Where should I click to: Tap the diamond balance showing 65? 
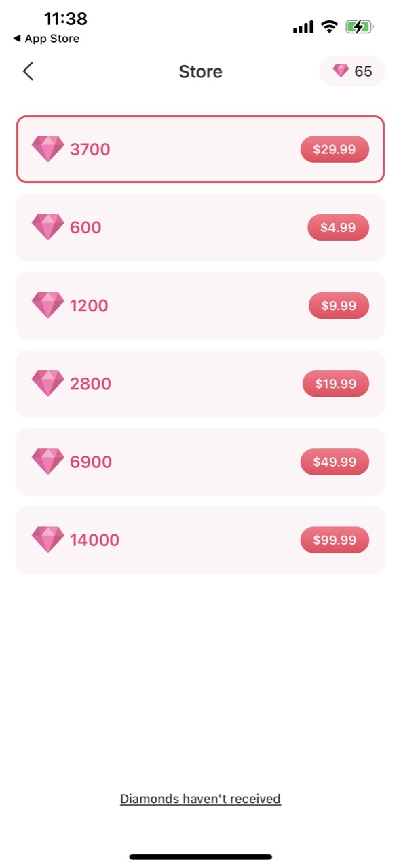point(352,71)
